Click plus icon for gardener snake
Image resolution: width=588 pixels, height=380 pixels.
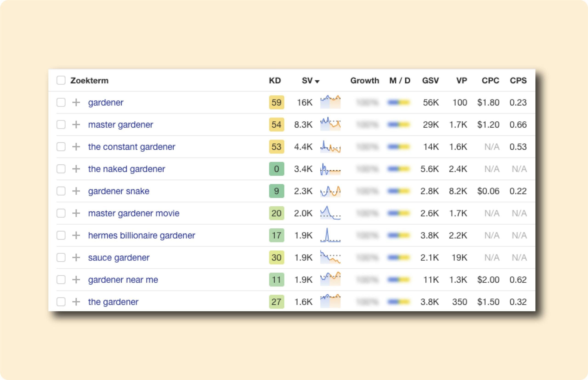(x=76, y=191)
